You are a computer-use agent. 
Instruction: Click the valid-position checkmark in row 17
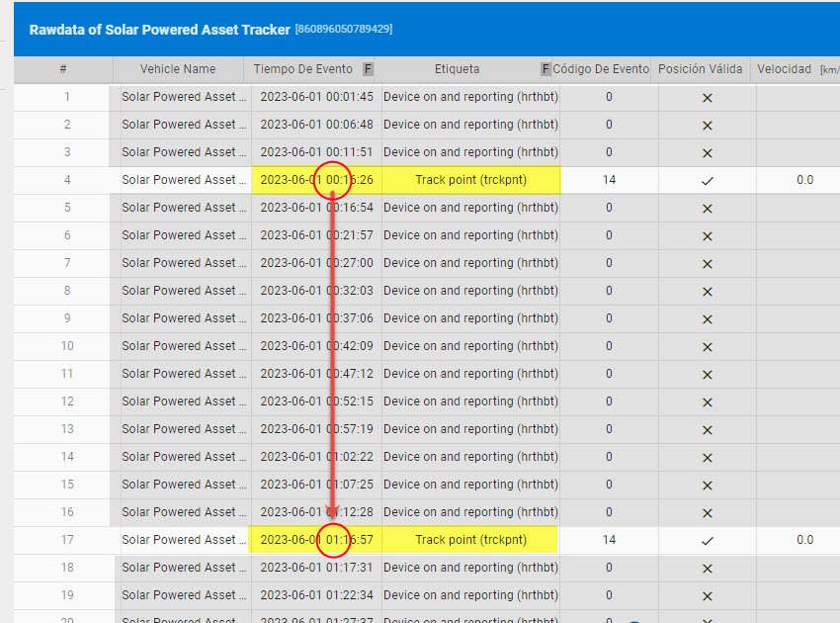point(707,540)
